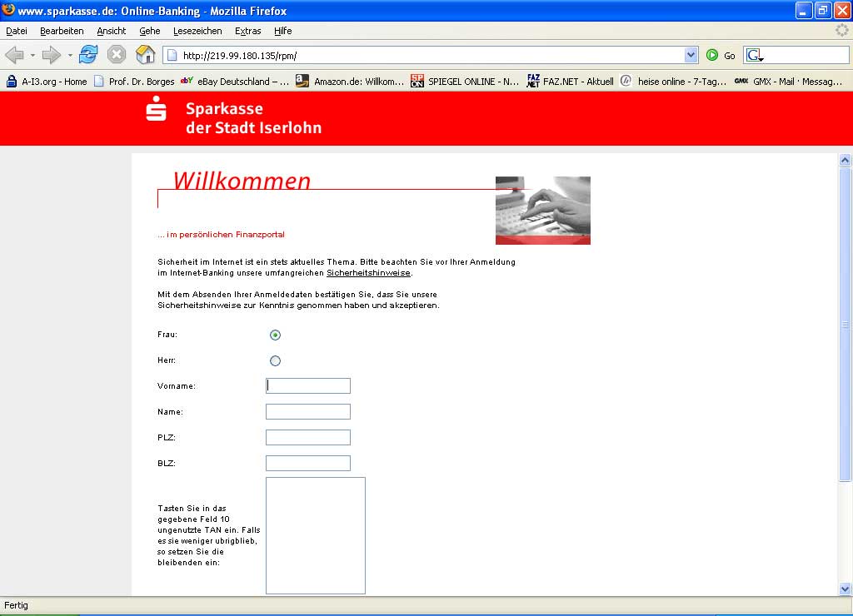The width and height of the screenshot is (853, 616).
Task: Open the Lesezeichen menu
Action: coord(197,31)
